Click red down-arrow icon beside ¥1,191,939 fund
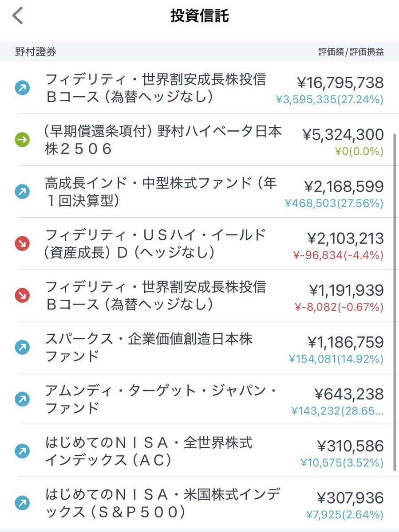This screenshot has width=399, height=532. coord(22,296)
